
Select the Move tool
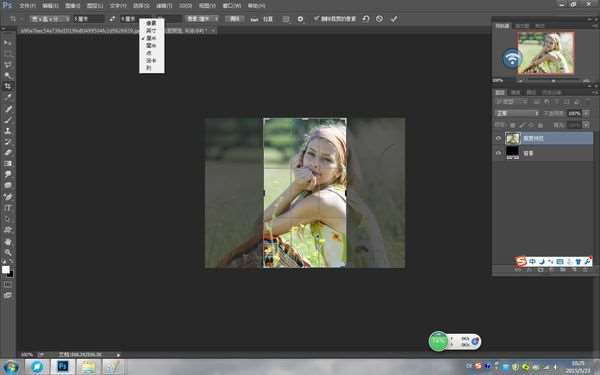click(x=8, y=43)
